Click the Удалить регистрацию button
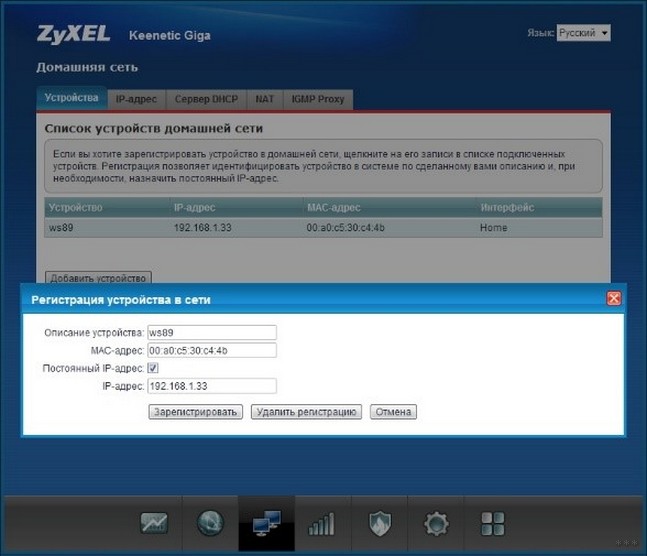The image size is (647, 556). coord(306,412)
